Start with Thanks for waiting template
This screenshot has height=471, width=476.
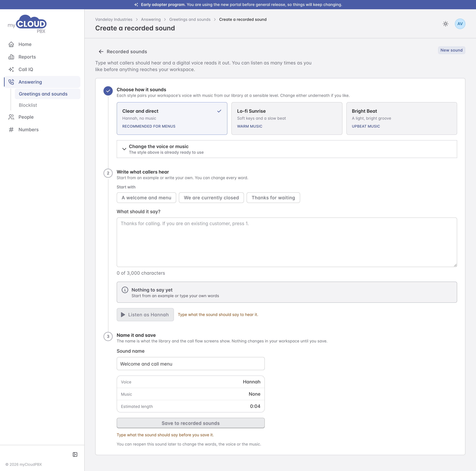tap(273, 198)
